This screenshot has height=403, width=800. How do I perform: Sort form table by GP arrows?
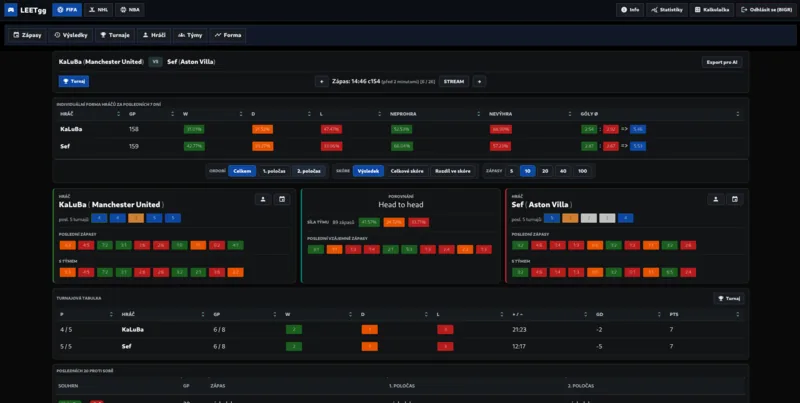click(172, 114)
